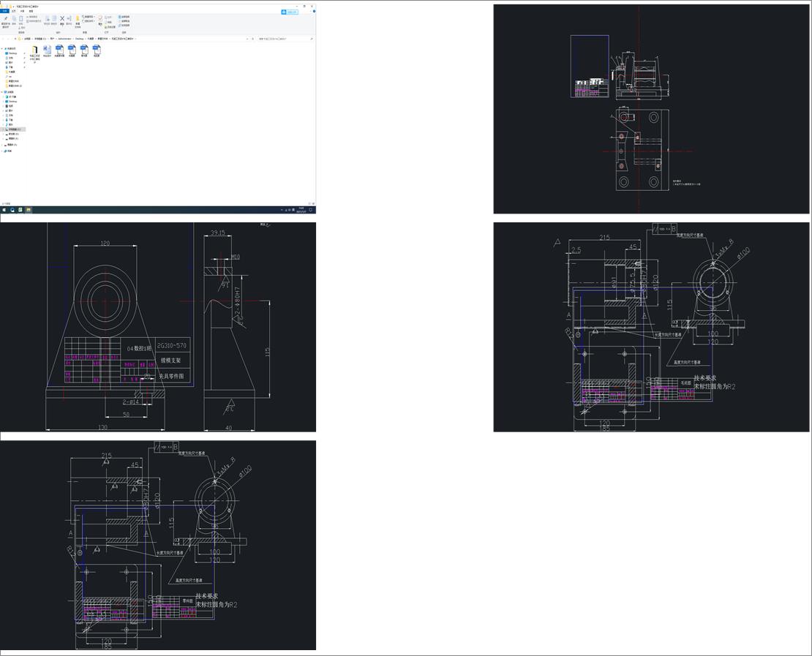Collapse the This PC tree node

pyautogui.click(x=2, y=91)
